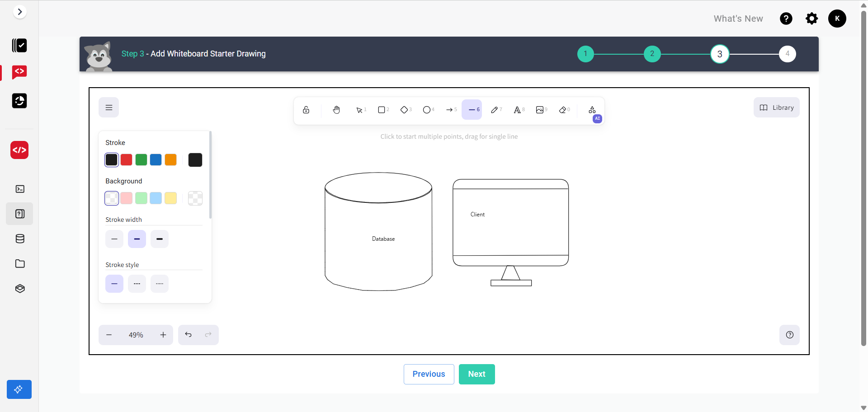Jump to step 4 in progress bar

point(787,54)
